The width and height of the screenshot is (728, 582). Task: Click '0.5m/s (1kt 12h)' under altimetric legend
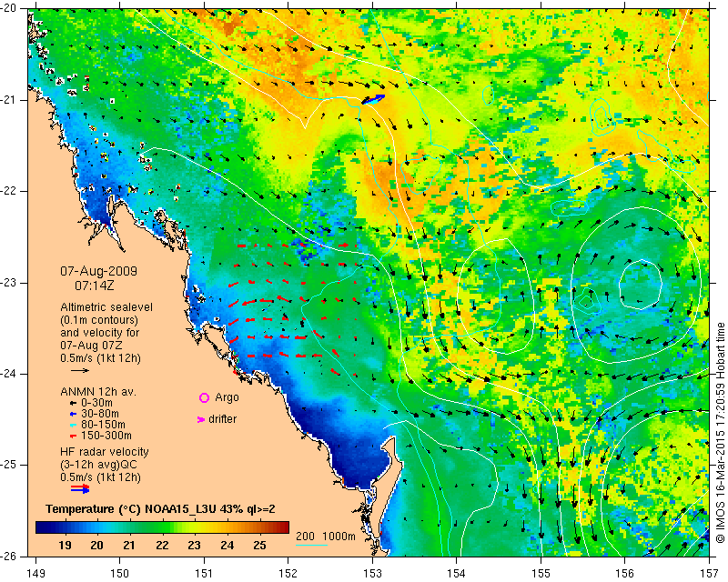pos(100,357)
